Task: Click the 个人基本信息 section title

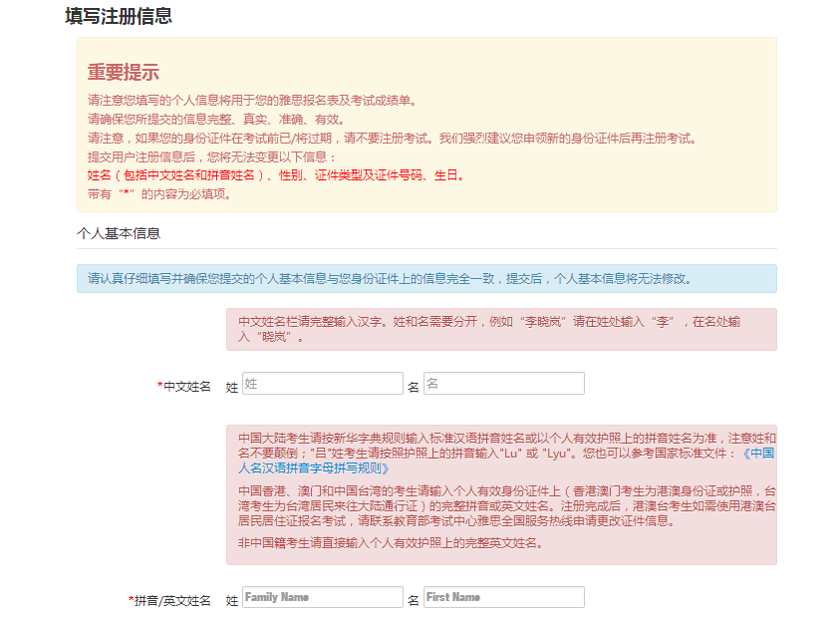Action: pos(119,233)
